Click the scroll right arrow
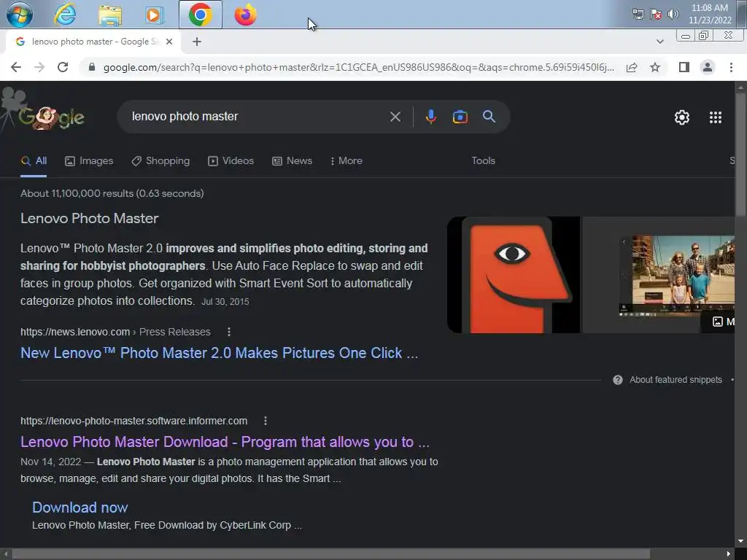The image size is (747, 560). click(729, 554)
